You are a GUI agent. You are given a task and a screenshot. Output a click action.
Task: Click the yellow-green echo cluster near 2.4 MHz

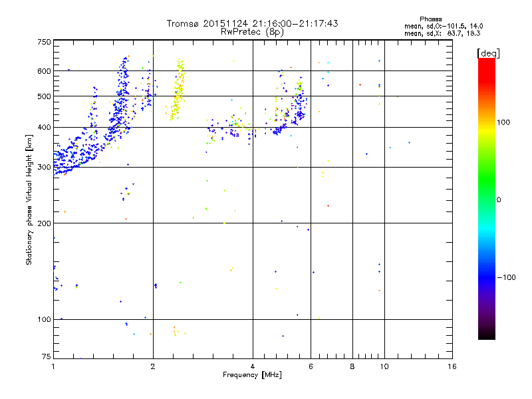(178, 90)
